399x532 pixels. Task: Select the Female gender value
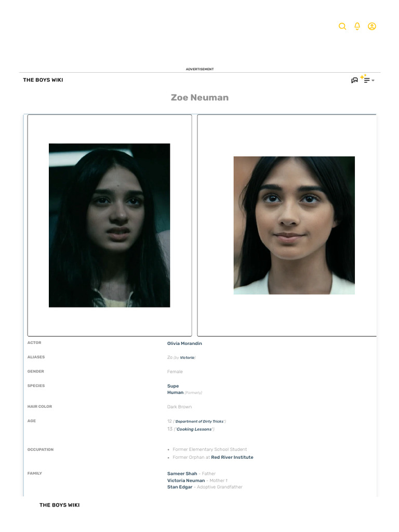[x=175, y=372]
